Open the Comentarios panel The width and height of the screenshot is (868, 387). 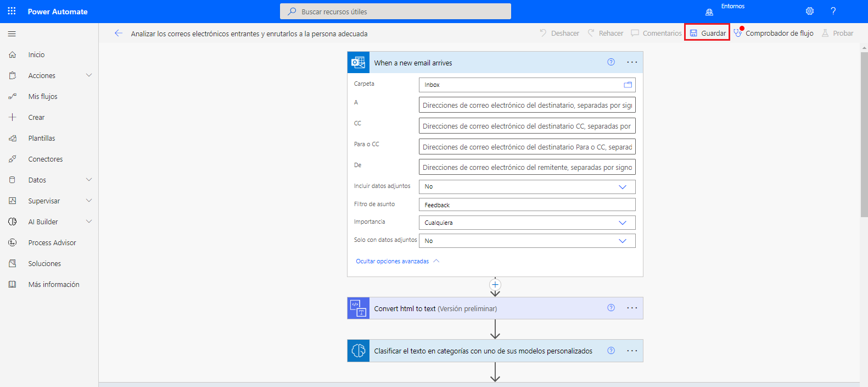[x=656, y=33]
